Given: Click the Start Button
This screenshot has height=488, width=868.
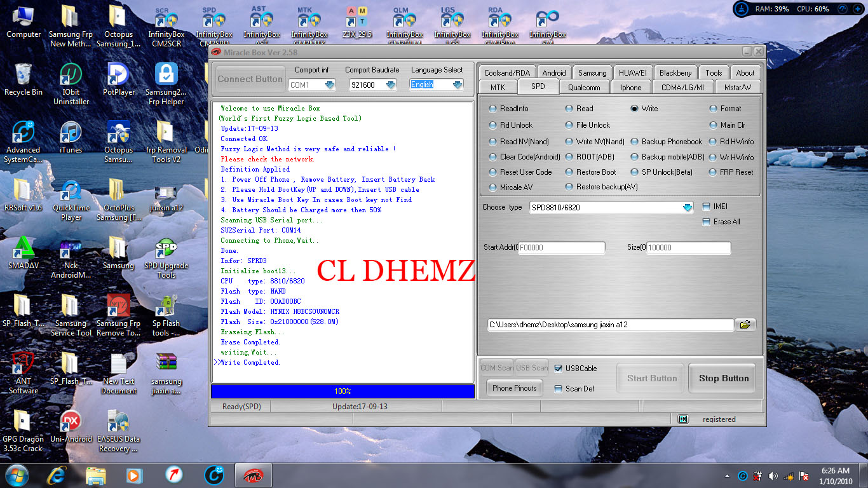Looking at the screenshot, I should (x=651, y=379).
